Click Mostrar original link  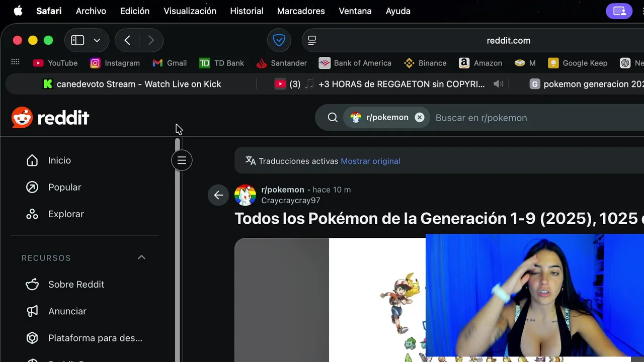click(x=370, y=161)
